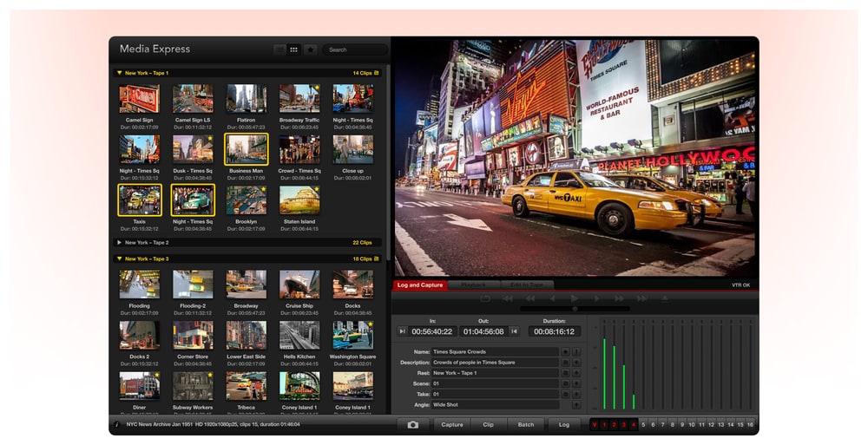868x445 pixels.
Task: Show favorites with star icon button
Action: [311, 49]
